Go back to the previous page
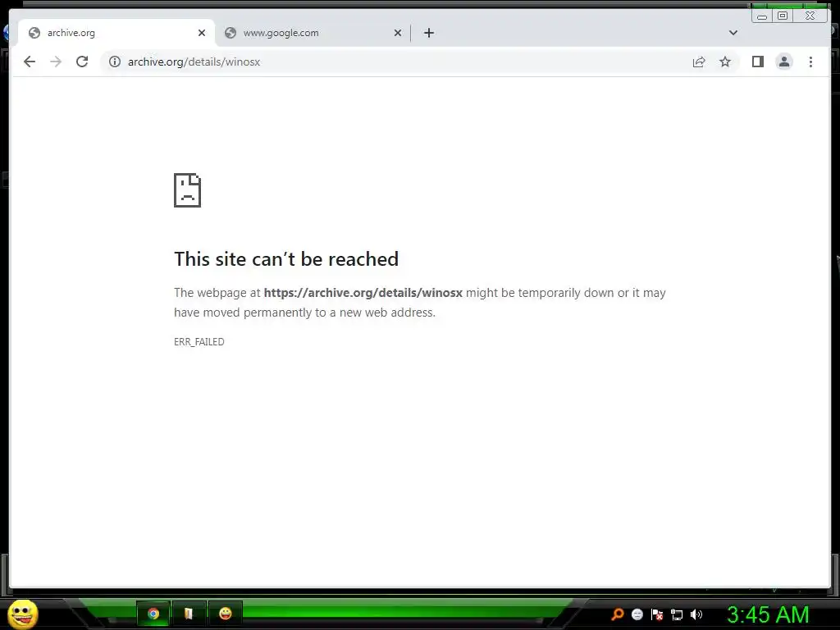 coord(30,62)
